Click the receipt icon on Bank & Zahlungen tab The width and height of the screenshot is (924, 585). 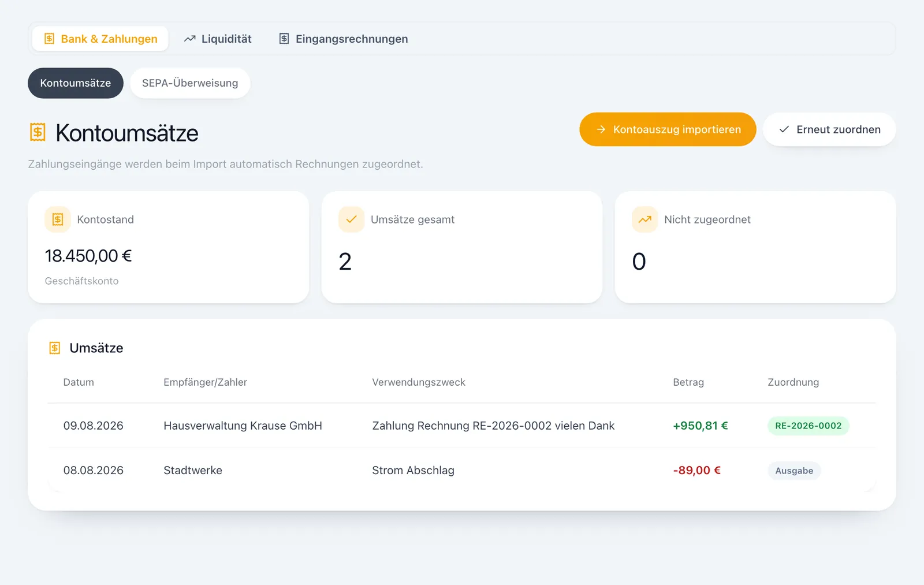(x=50, y=39)
